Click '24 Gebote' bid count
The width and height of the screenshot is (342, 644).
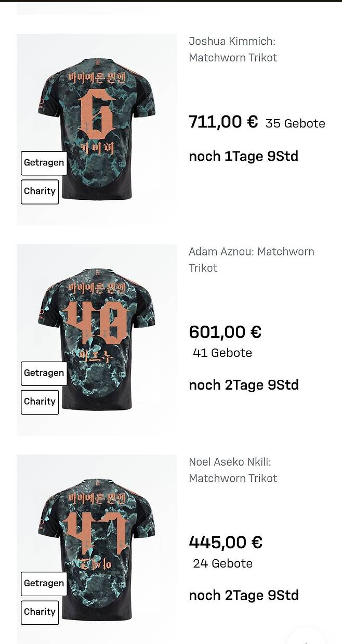pyautogui.click(x=222, y=563)
